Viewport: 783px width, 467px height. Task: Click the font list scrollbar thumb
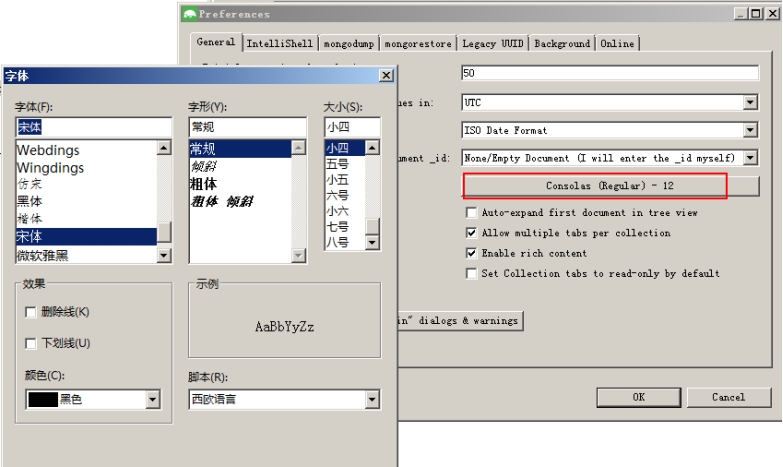pyautogui.click(x=164, y=232)
